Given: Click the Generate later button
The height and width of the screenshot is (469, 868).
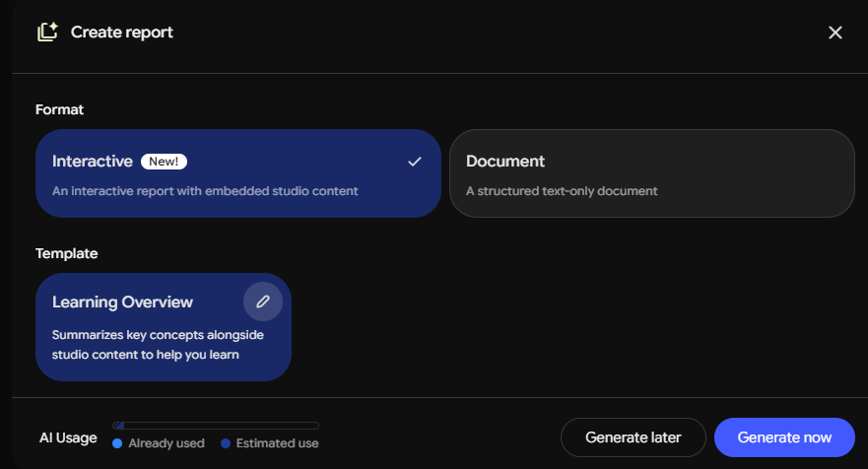Looking at the screenshot, I should click(633, 437).
